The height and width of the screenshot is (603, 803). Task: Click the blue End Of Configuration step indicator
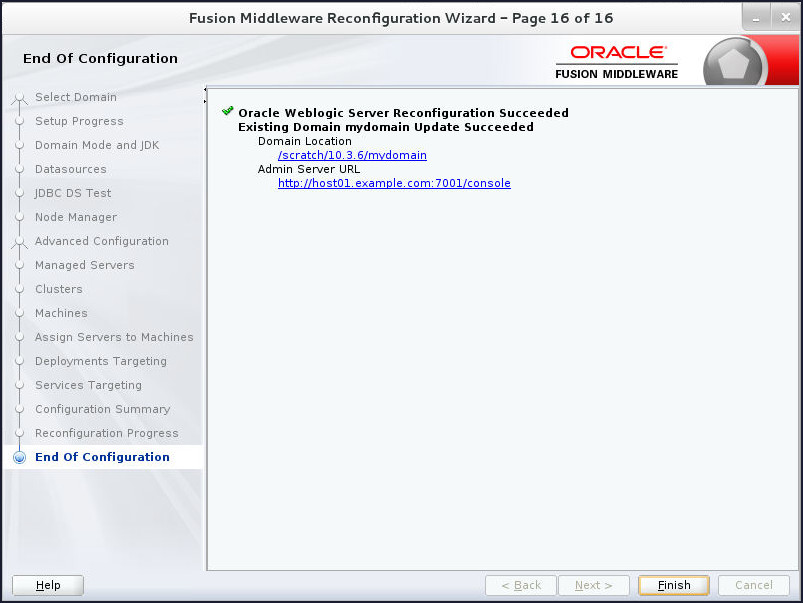click(19, 457)
